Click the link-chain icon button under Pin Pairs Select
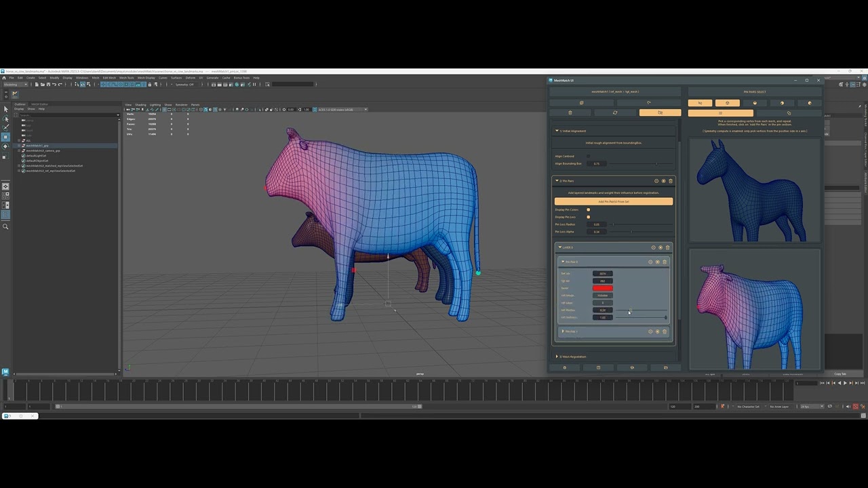 (x=789, y=113)
